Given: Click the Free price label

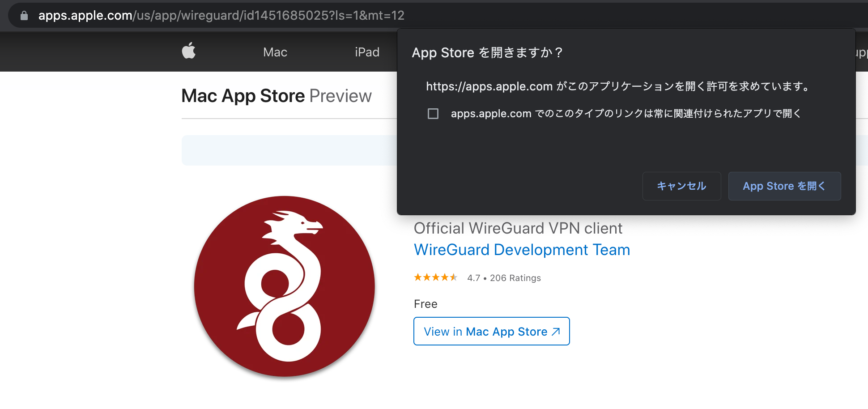Looking at the screenshot, I should point(425,304).
